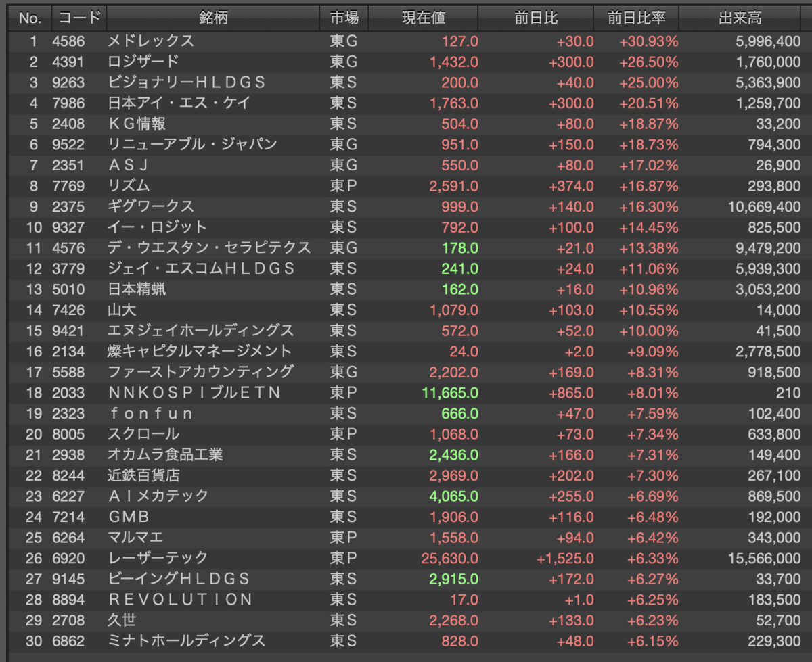Select the レーザーテック row
The width and height of the screenshot is (812, 662).
click(406, 559)
